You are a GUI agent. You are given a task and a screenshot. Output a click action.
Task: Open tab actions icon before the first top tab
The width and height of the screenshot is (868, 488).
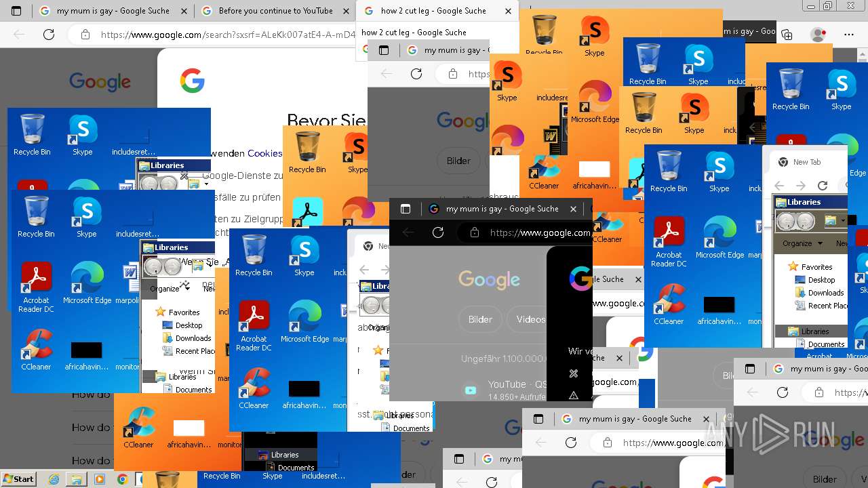coord(16,11)
